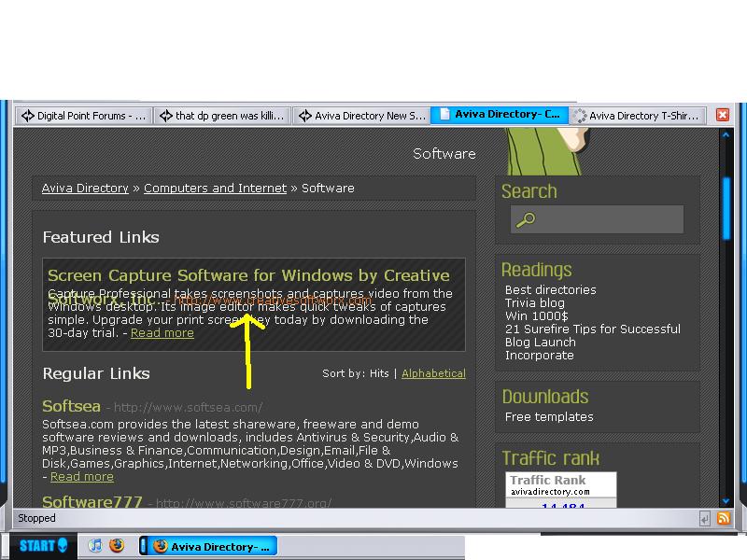This screenshot has height=560, width=747.
Task: Click Read more under the featured link
Action: pos(162,333)
